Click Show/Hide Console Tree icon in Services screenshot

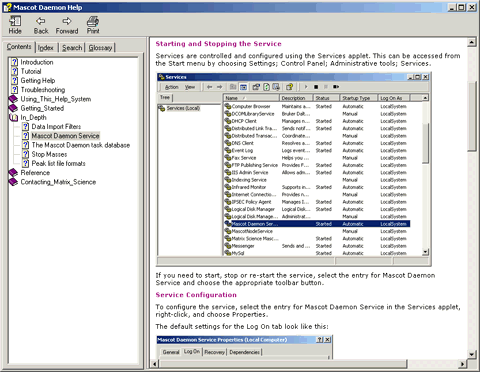pos(244,87)
